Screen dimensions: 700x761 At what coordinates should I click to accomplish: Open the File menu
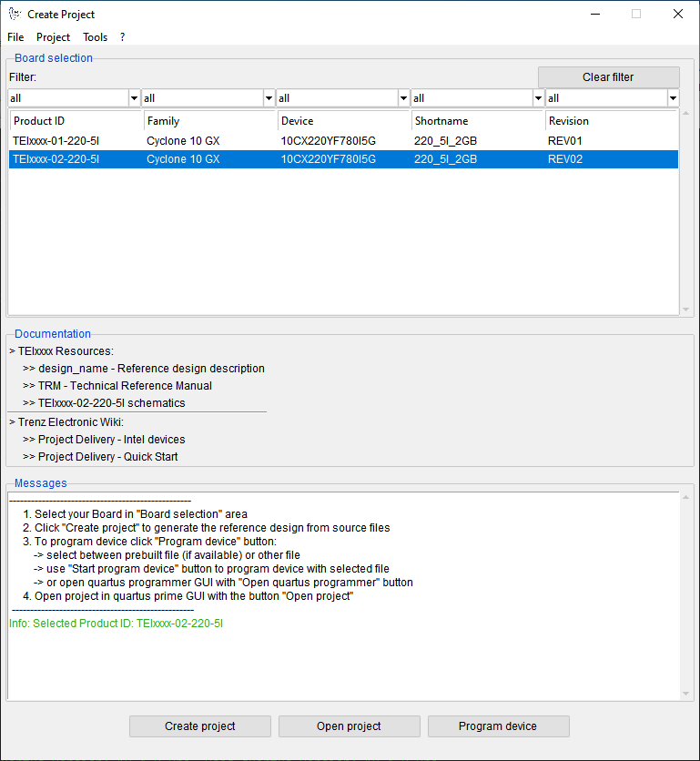15,37
